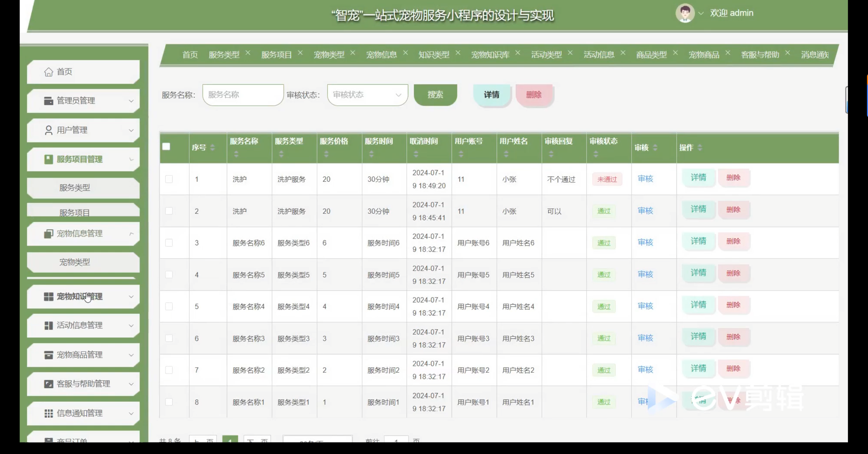Open the 服务类型 submenu item
The height and width of the screenshot is (454, 868).
click(75, 188)
